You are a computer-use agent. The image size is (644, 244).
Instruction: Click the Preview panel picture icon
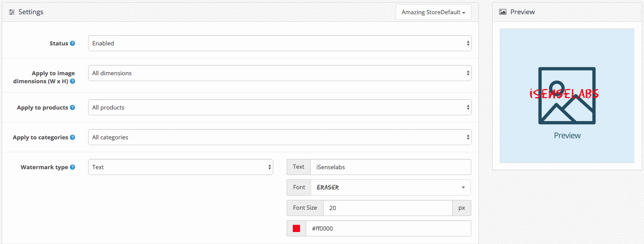coord(503,12)
